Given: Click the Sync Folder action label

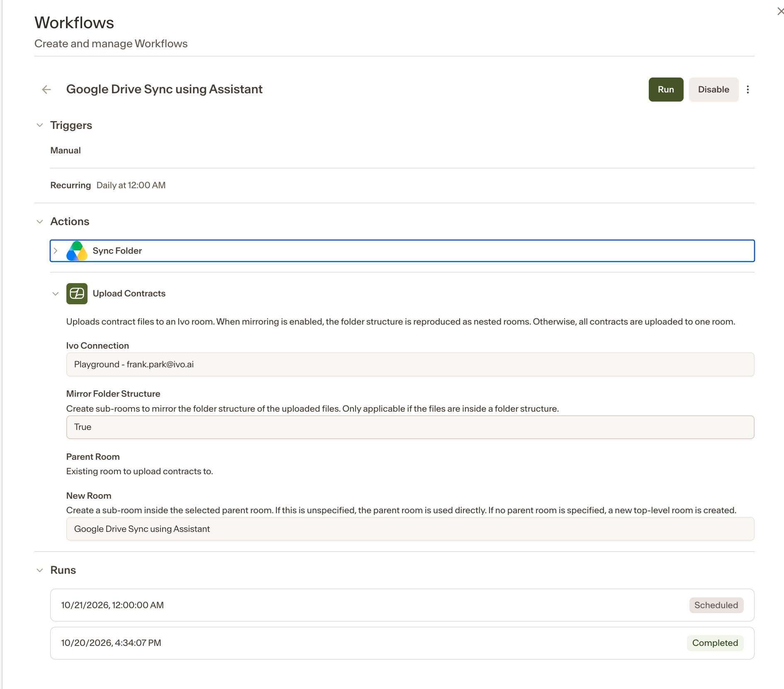Looking at the screenshot, I should 117,251.
